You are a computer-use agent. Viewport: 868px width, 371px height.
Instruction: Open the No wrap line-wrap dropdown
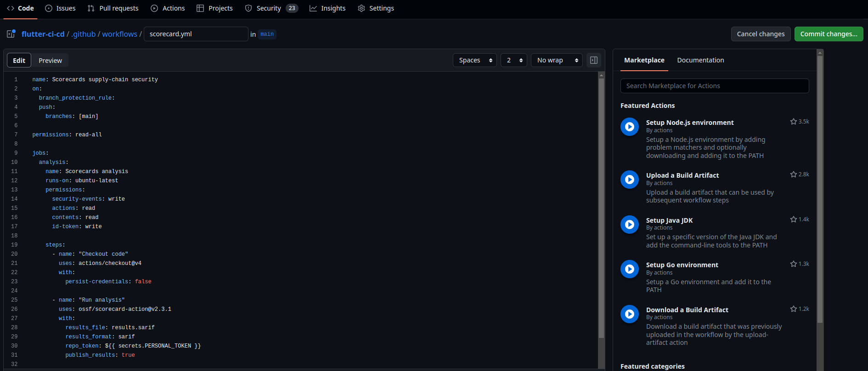pyautogui.click(x=557, y=60)
